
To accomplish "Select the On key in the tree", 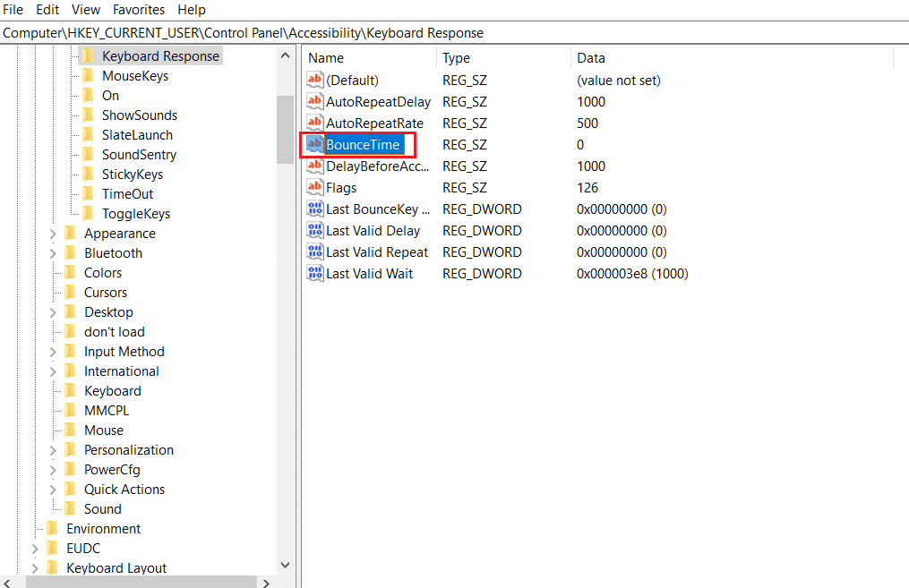I will coord(111,96).
